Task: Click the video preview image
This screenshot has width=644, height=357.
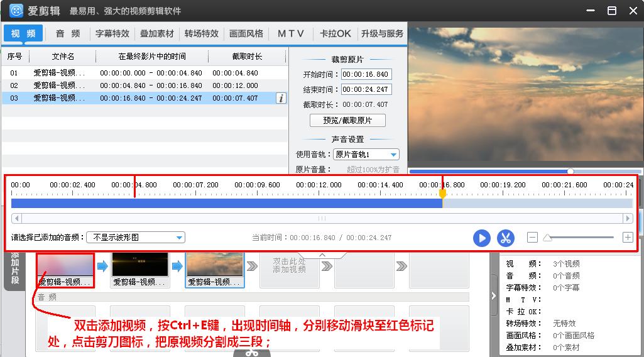Action: pyautogui.click(x=526, y=94)
